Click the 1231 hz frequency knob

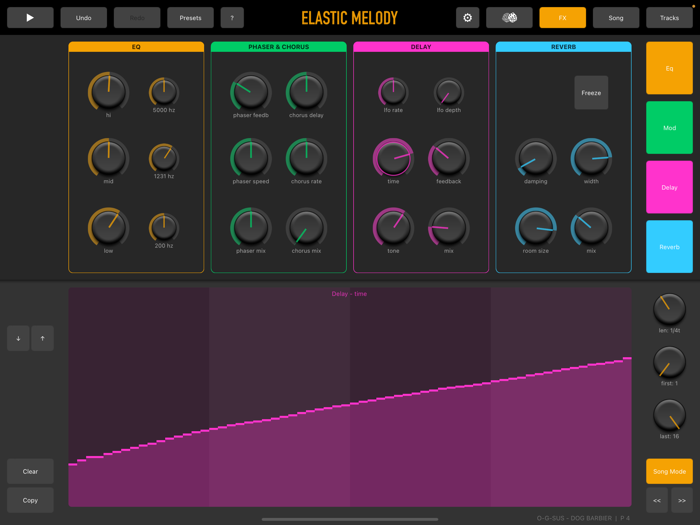(x=164, y=158)
